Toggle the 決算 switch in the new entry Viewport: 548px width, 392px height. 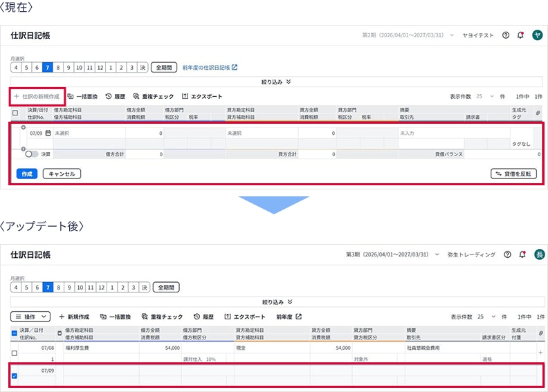click(x=31, y=154)
